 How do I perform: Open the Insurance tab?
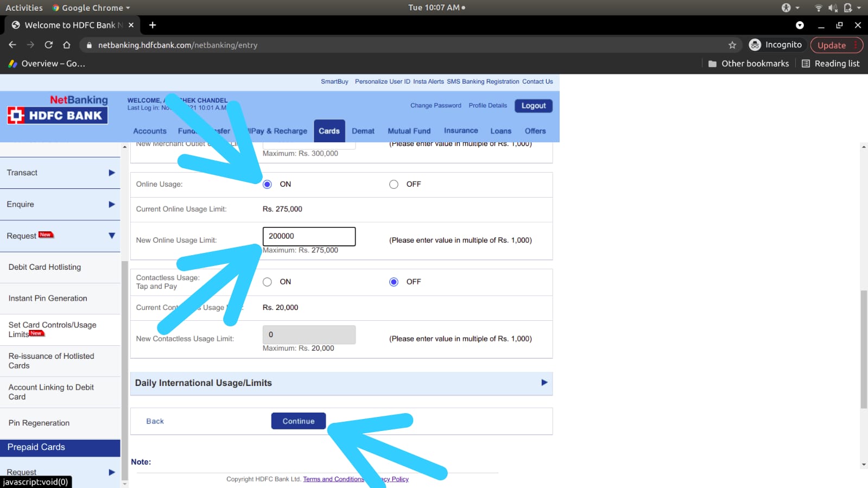461,130
